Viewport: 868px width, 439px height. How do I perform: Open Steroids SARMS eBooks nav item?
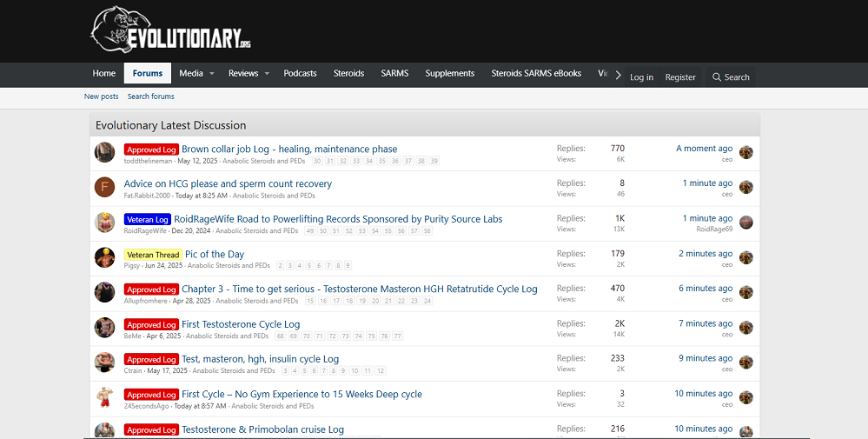[536, 73]
